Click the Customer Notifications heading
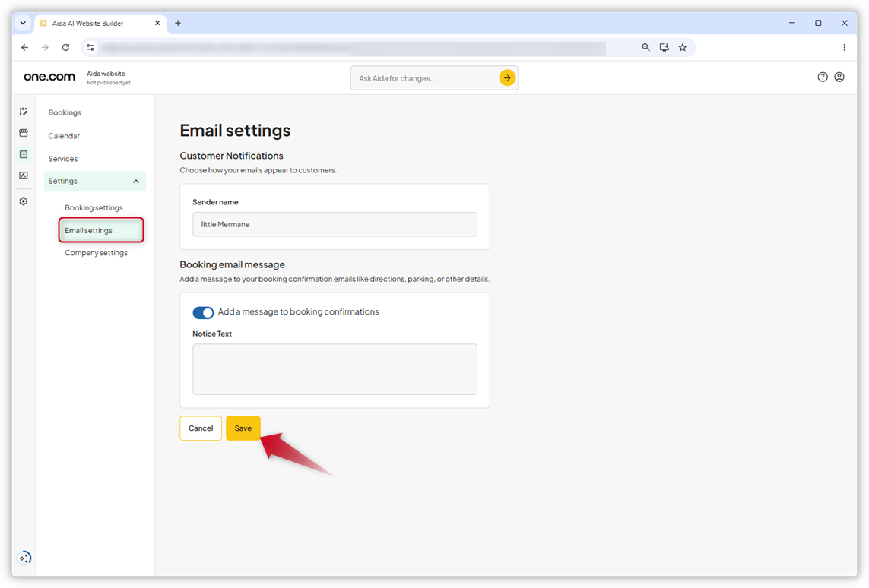Viewport: 869px width, 588px height. click(231, 156)
